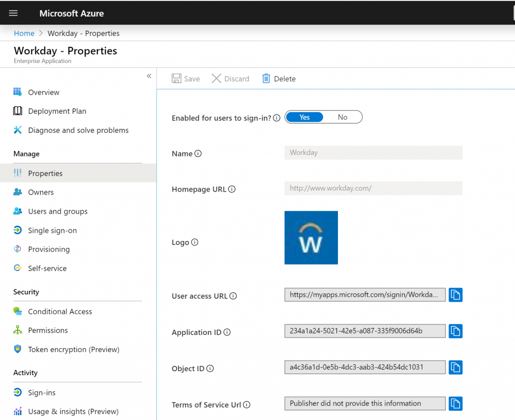
Task: Go to Provisioning in the Manage section
Action: point(49,249)
